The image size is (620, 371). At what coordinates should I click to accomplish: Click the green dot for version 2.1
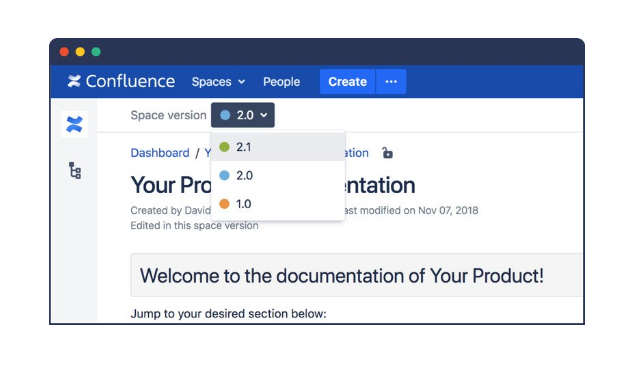tap(224, 147)
